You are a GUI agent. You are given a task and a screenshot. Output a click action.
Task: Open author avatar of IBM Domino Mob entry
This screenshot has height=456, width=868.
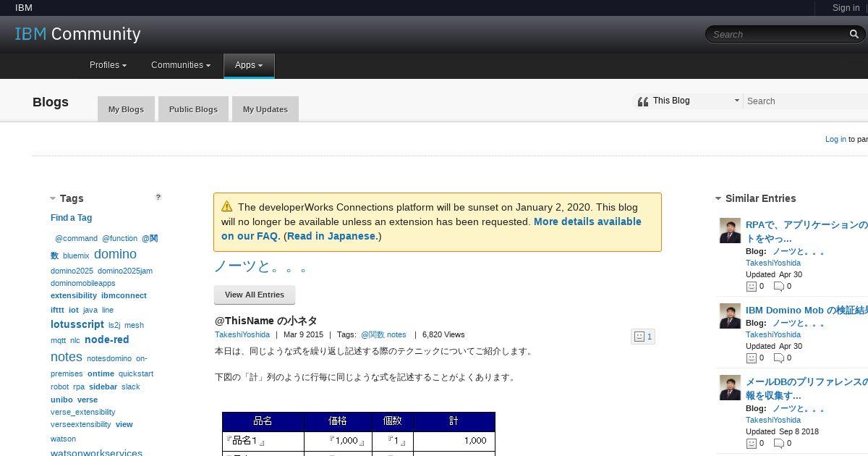[x=730, y=316]
